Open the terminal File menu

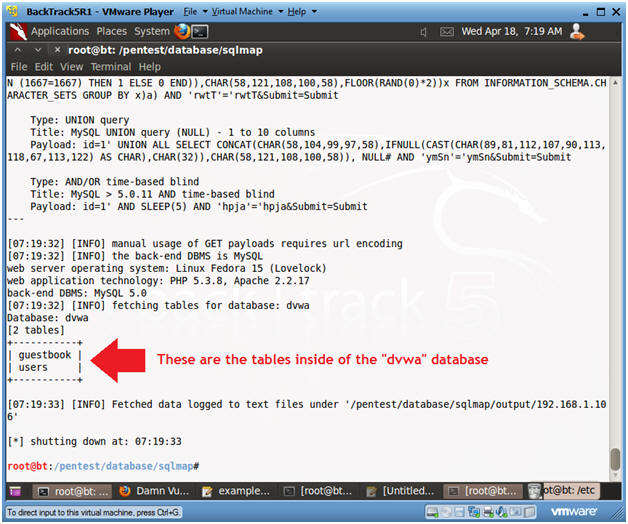(19, 67)
